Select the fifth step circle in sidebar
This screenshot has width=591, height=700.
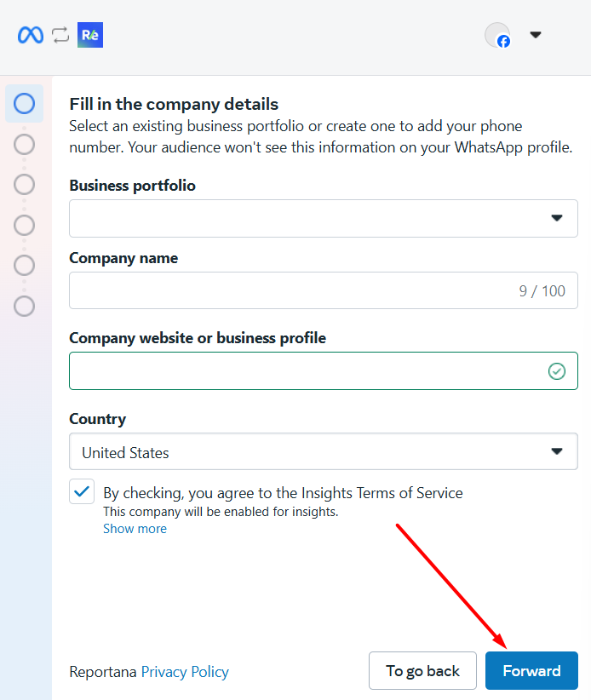[x=25, y=265]
